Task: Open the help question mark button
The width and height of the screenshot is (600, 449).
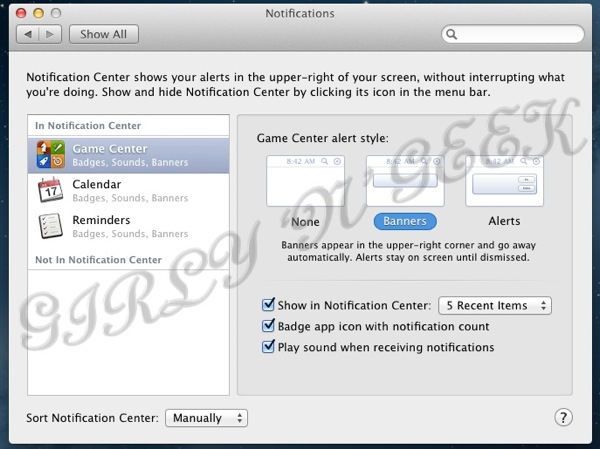Action: (563, 417)
